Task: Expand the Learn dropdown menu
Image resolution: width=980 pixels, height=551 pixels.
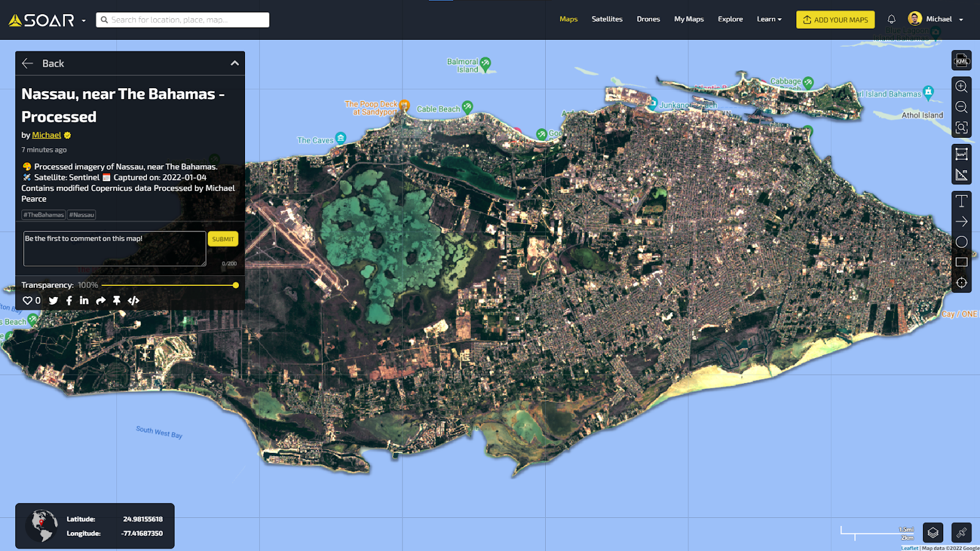Action: pos(769,20)
